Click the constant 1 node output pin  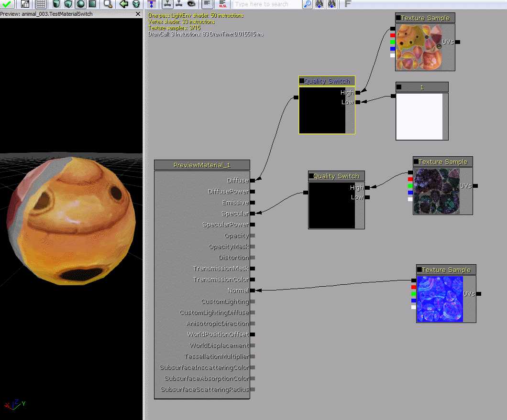click(x=393, y=96)
